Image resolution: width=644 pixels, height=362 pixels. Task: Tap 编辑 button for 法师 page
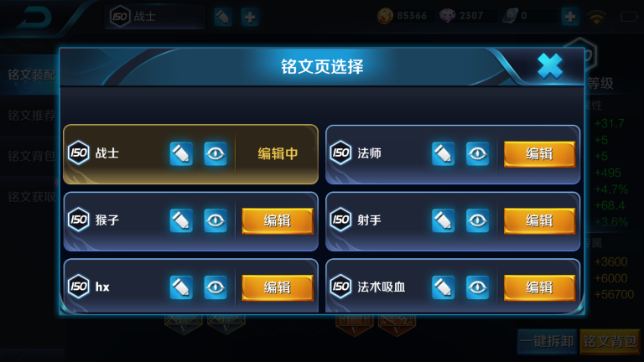(x=539, y=154)
